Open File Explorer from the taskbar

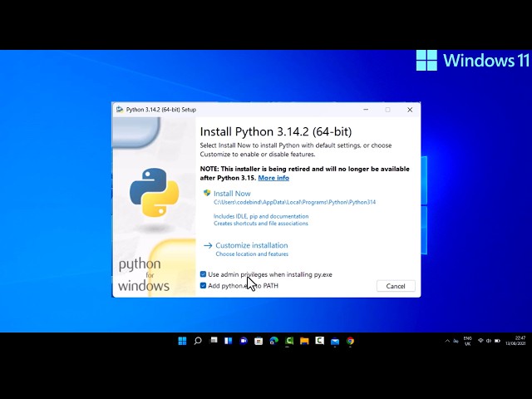pos(304,341)
